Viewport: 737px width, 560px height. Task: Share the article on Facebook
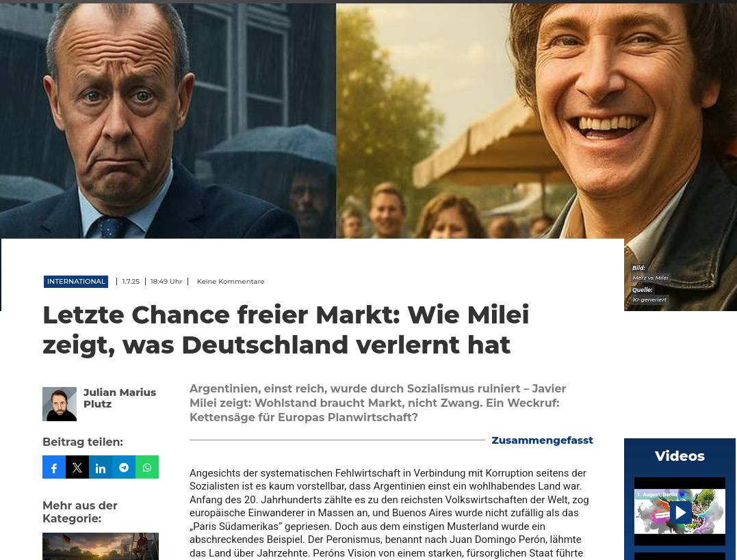click(54, 467)
